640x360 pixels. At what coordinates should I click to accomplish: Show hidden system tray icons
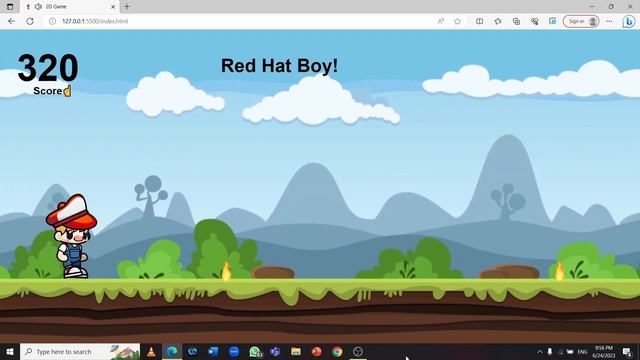tap(540, 351)
